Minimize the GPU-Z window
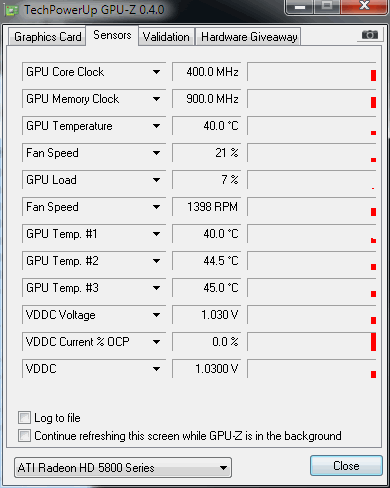The image size is (390, 488). pos(300,6)
